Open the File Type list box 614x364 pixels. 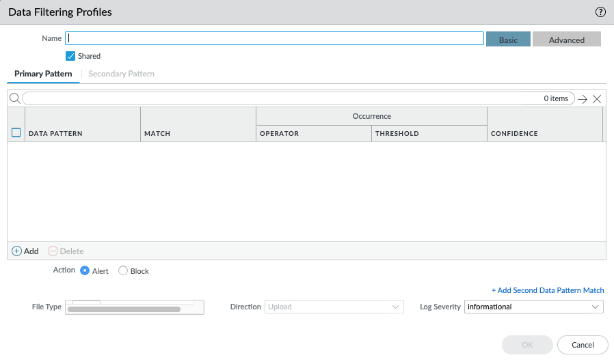pos(135,307)
